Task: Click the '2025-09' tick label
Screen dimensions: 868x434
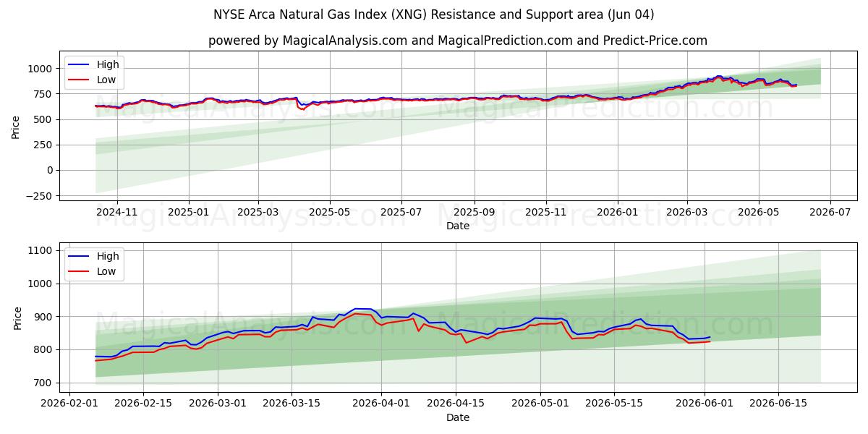Action: (475, 212)
